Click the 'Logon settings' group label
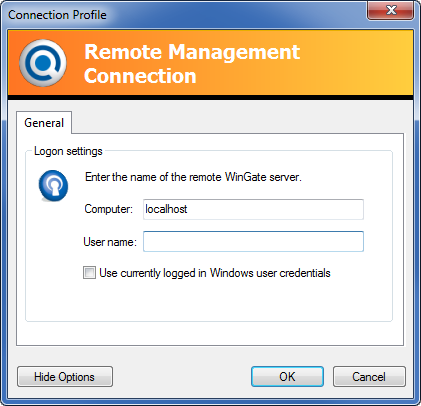 point(68,151)
